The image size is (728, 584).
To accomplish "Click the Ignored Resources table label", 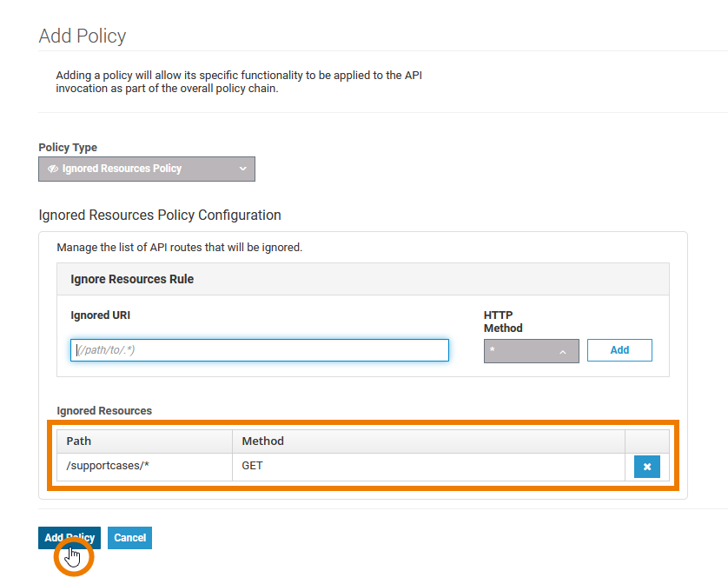I will pos(104,410).
